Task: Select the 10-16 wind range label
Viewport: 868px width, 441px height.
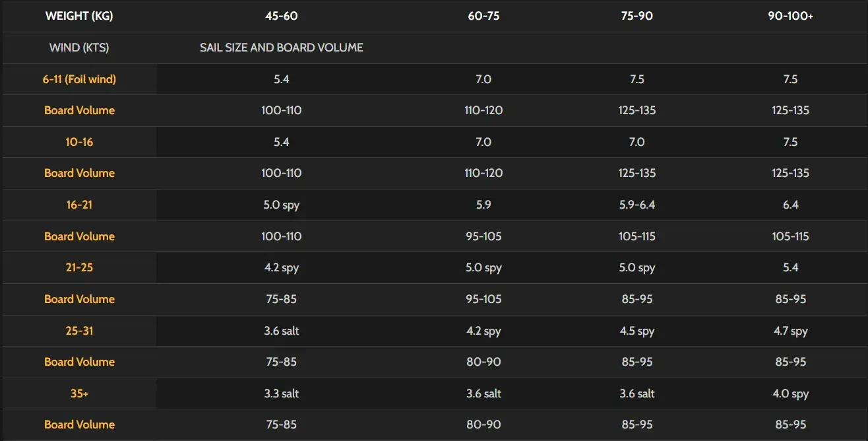Action: click(x=79, y=142)
